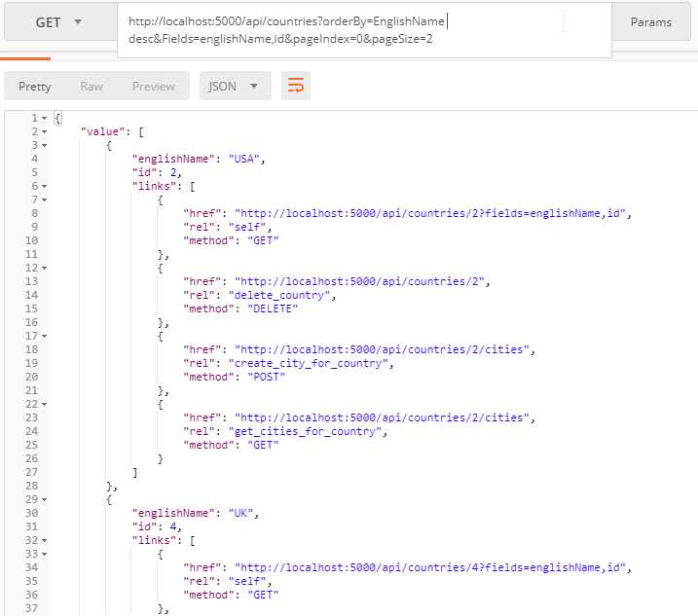Switch to the Preview view tab
The image size is (698, 616).
coord(154,87)
